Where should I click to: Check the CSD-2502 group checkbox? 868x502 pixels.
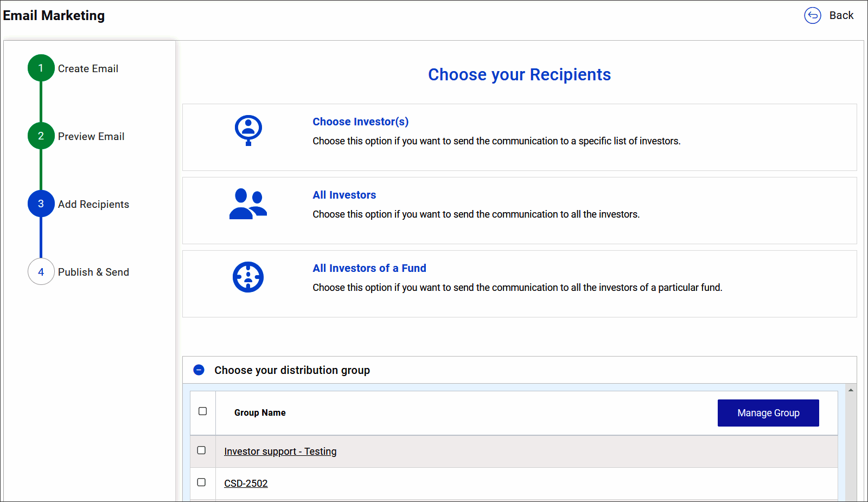click(202, 482)
